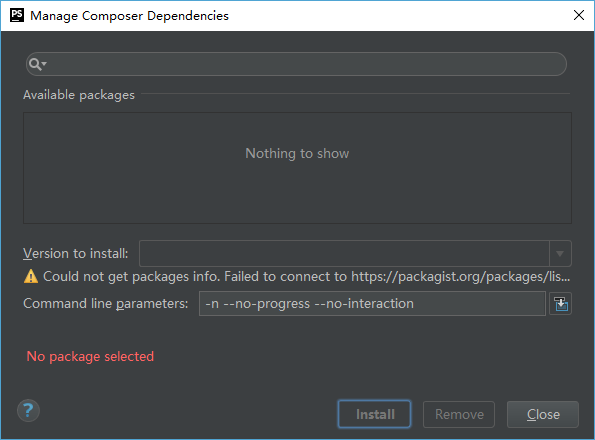Click the PhpStorm logo in title bar

click(17, 16)
